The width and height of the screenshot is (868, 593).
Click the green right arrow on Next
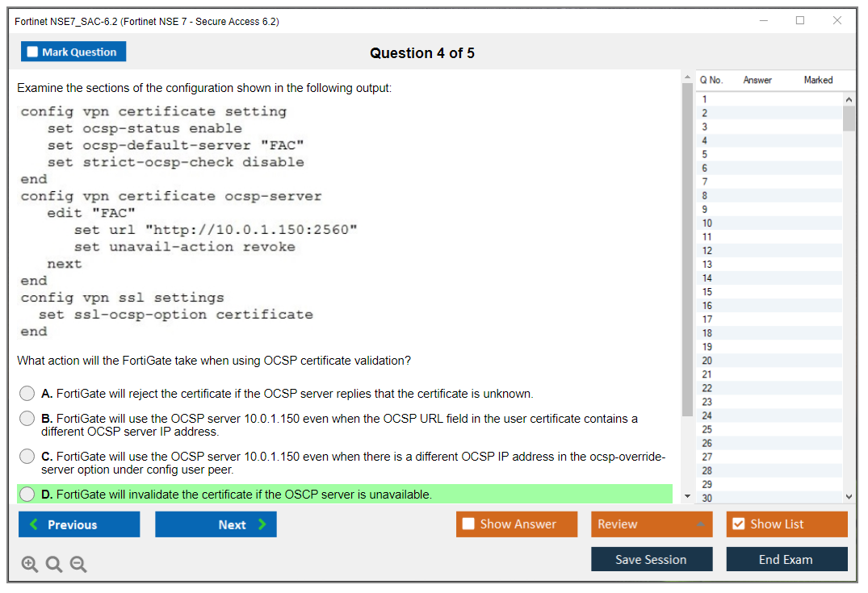262,524
